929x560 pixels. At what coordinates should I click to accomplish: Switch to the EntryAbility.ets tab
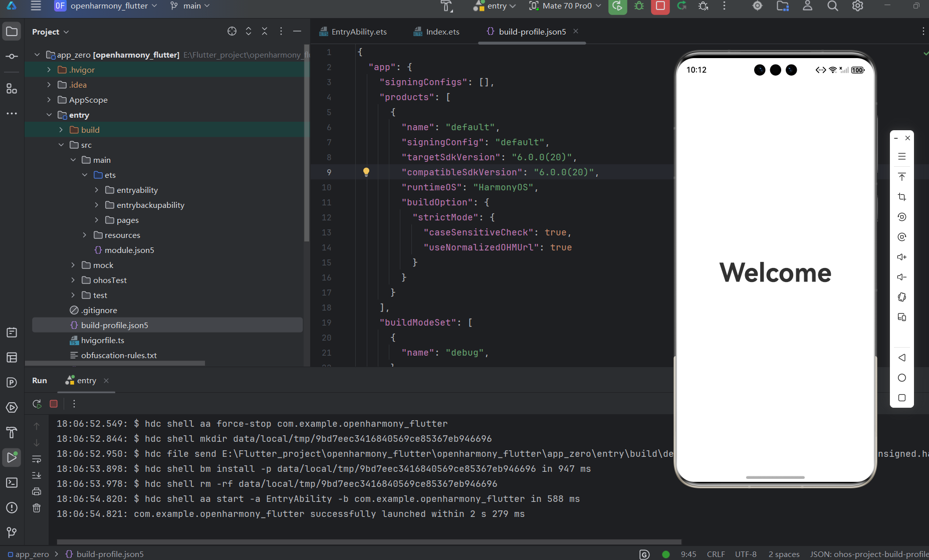tap(353, 32)
